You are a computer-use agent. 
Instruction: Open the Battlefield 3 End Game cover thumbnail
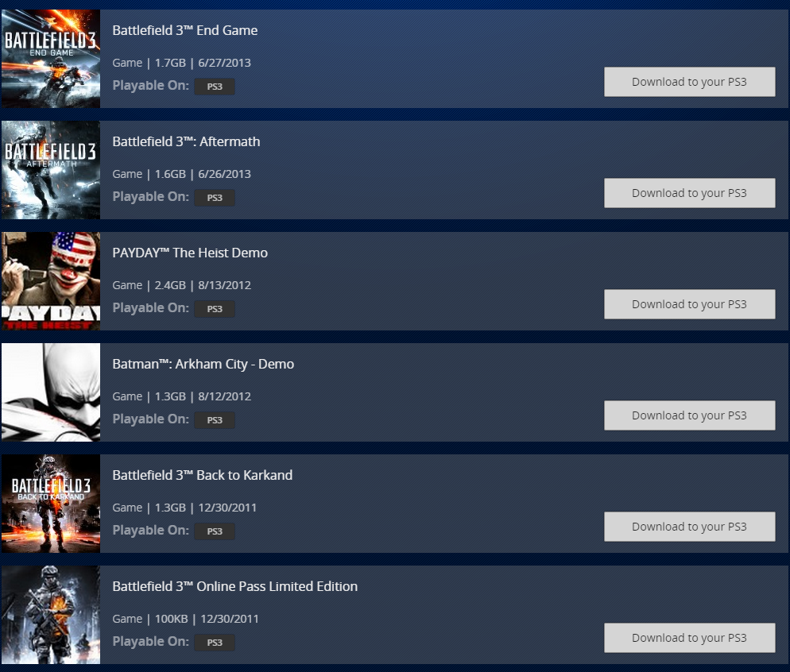coord(51,59)
